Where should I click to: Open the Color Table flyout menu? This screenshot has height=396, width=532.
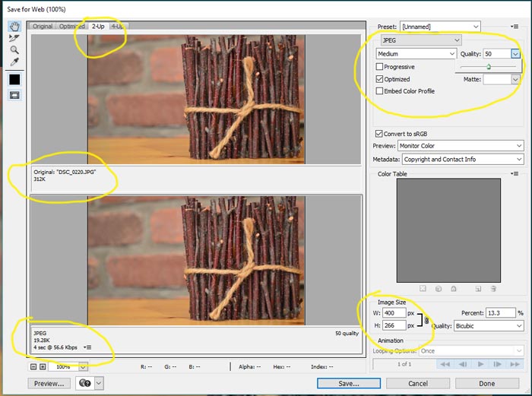click(515, 173)
